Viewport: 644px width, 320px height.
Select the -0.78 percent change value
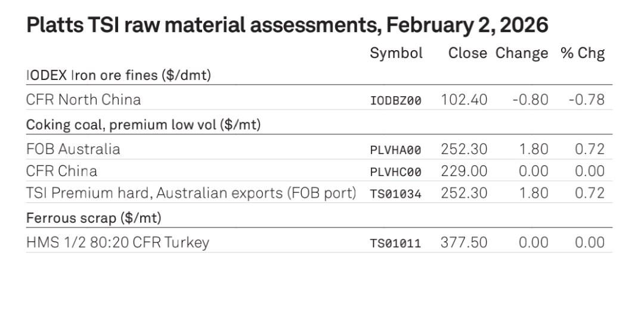click(x=586, y=100)
